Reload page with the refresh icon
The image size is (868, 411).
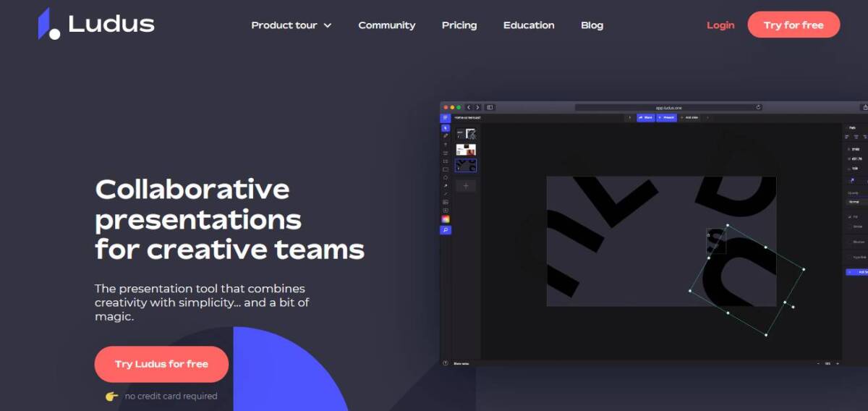tap(758, 107)
